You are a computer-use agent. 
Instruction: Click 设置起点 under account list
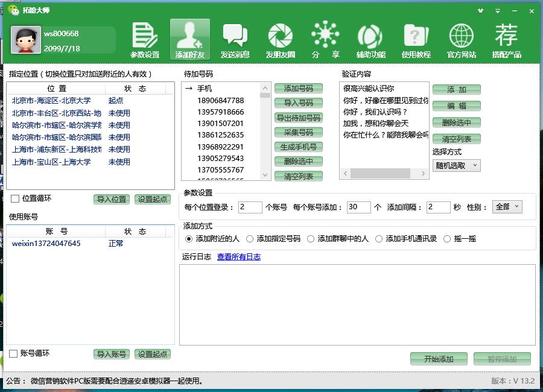153,354
